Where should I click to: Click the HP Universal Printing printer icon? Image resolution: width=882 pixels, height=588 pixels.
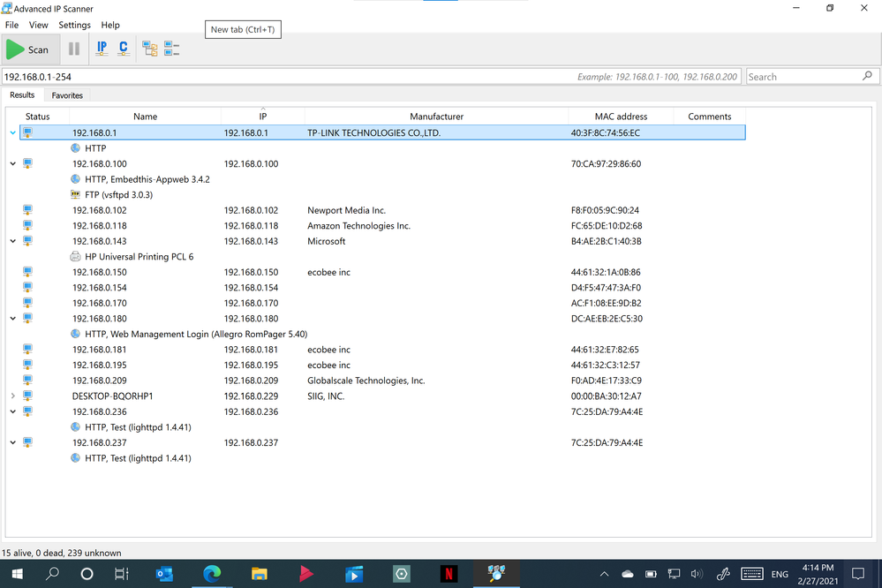[76, 257]
